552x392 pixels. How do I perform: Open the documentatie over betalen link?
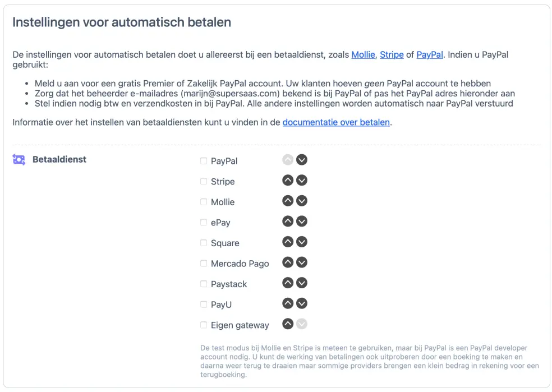click(335, 122)
